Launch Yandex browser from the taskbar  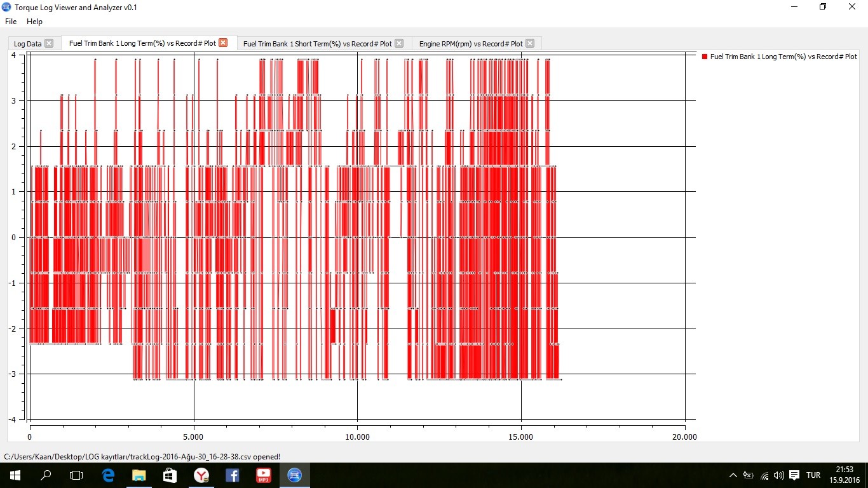201,475
